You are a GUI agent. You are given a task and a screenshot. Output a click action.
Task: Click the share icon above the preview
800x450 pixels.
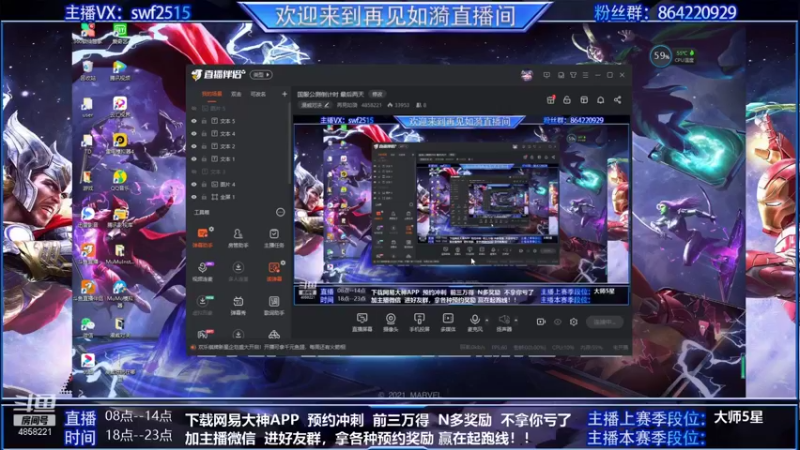pos(617,99)
